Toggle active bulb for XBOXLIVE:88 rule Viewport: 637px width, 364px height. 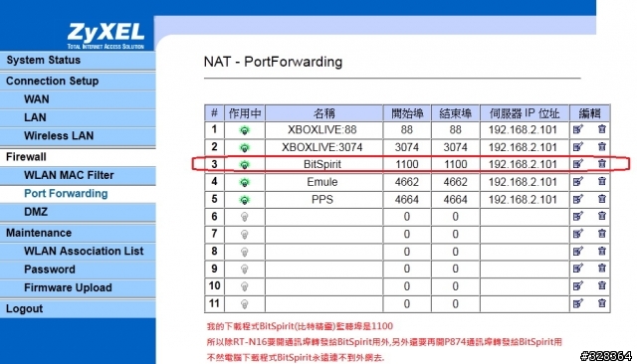coord(245,130)
